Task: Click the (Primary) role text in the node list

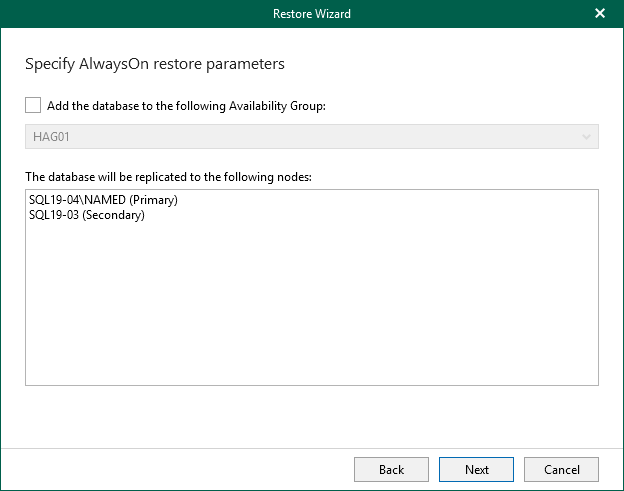Action: 152,201
